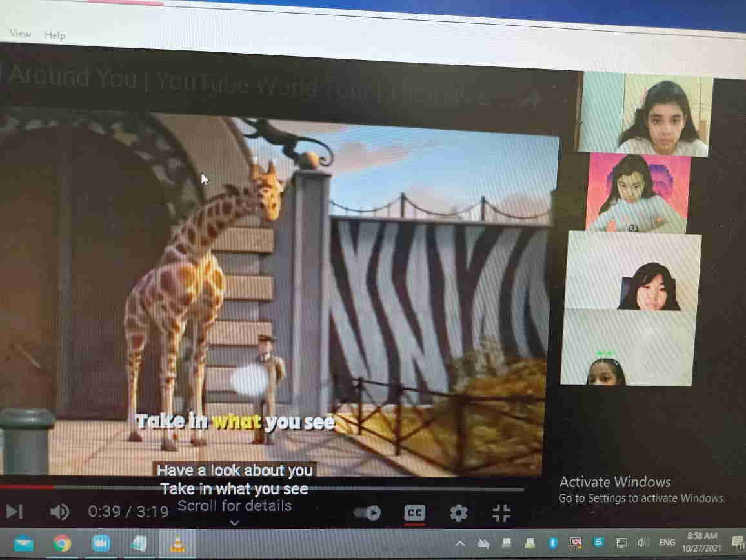The width and height of the screenshot is (746, 560).
Task: Select the bottom participant with green headband
Action: pos(628,347)
